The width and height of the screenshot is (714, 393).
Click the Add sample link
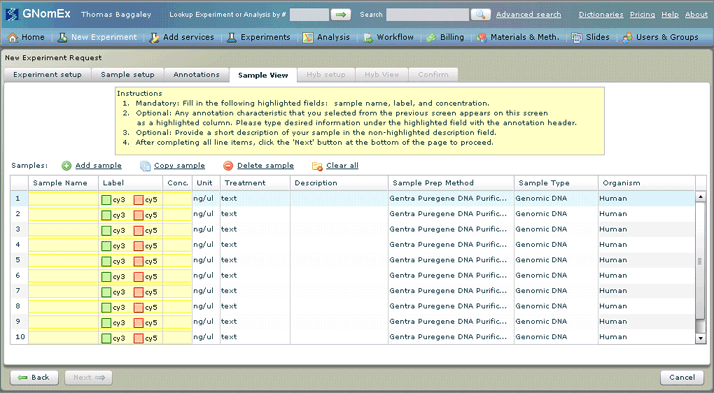pos(98,165)
